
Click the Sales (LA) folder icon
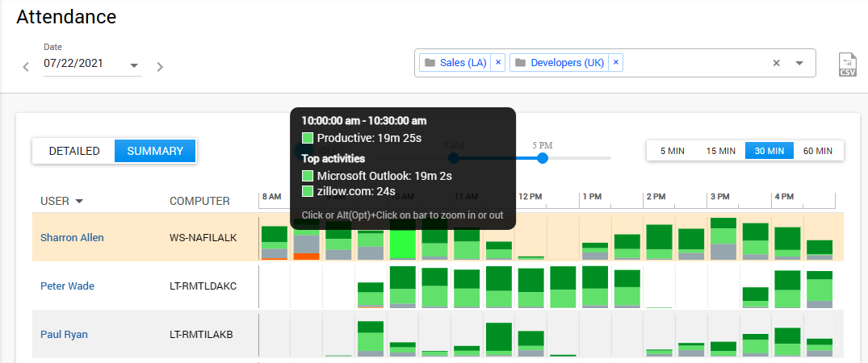(430, 63)
